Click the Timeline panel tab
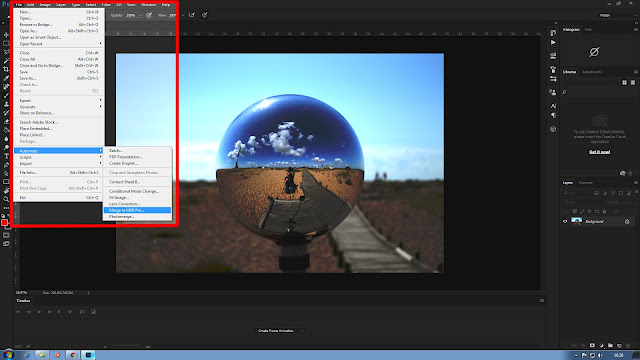This screenshot has width=640, height=360. (23, 301)
